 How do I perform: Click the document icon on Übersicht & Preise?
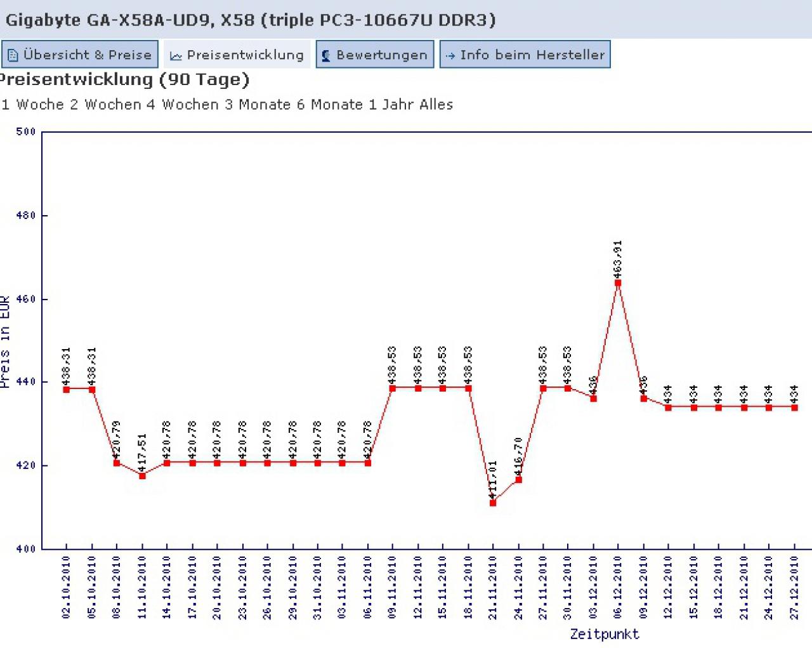pos(13,55)
